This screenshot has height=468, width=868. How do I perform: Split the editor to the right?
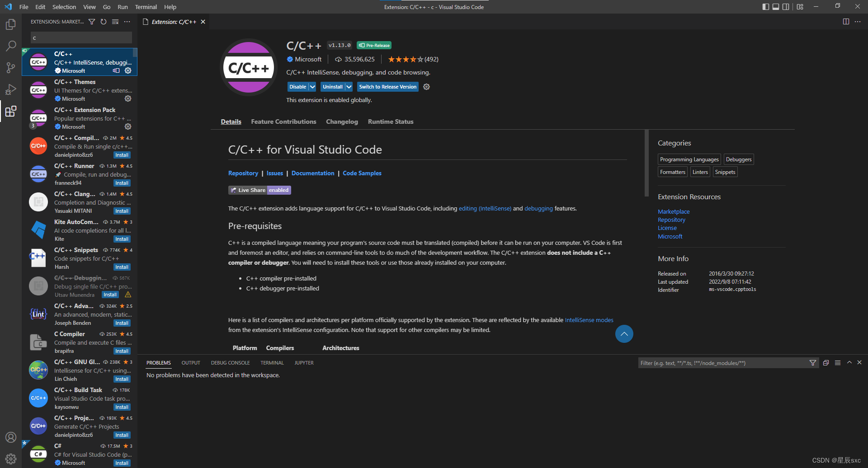point(846,22)
